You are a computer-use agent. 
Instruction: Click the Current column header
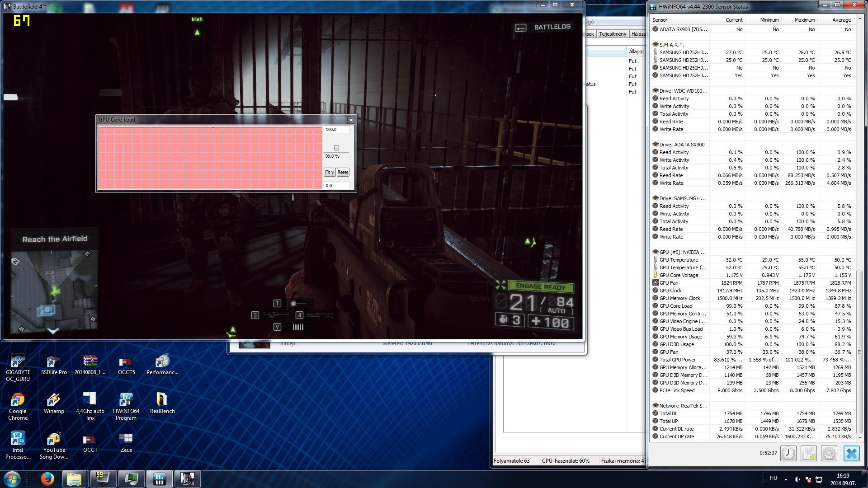pos(727,20)
